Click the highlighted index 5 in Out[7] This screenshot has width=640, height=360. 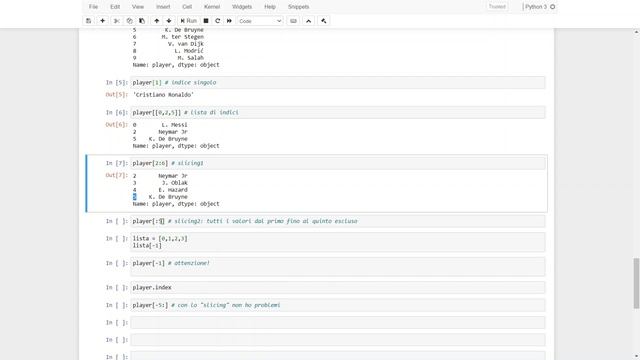tap(135, 197)
